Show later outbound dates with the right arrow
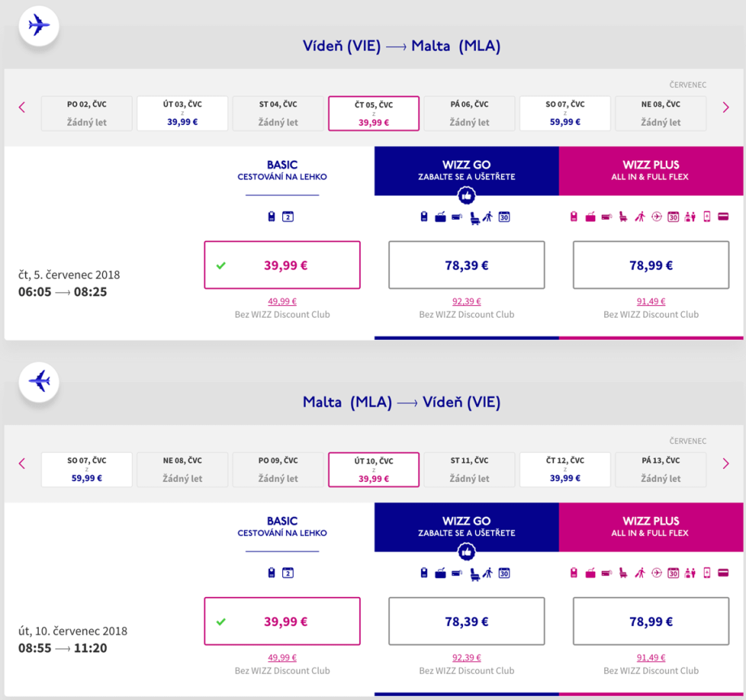 point(725,108)
